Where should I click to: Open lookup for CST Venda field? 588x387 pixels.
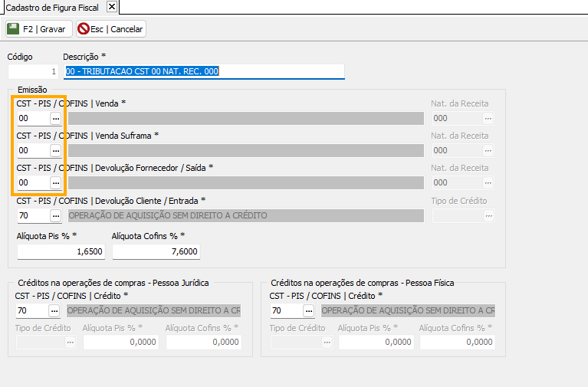(56, 118)
